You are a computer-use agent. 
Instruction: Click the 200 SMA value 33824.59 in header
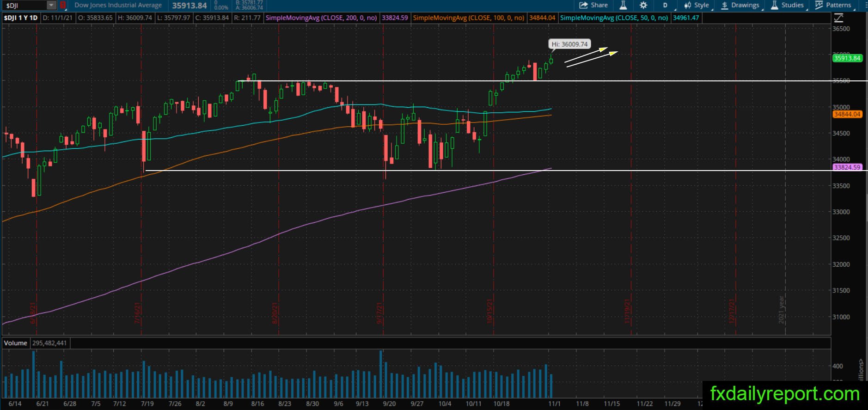(x=395, y=18)
